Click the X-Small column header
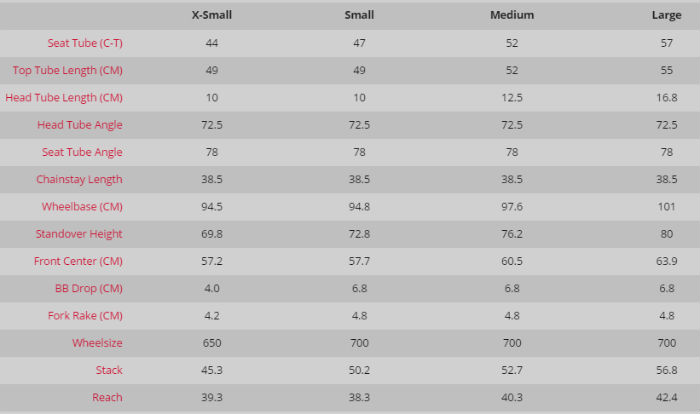700x414 pixels. tap(211, 15)
